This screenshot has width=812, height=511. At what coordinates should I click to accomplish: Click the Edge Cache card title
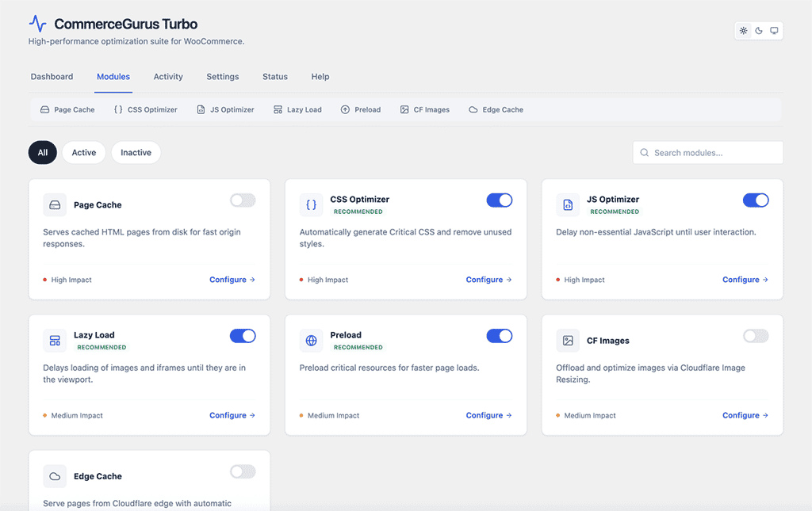point(98,476)
